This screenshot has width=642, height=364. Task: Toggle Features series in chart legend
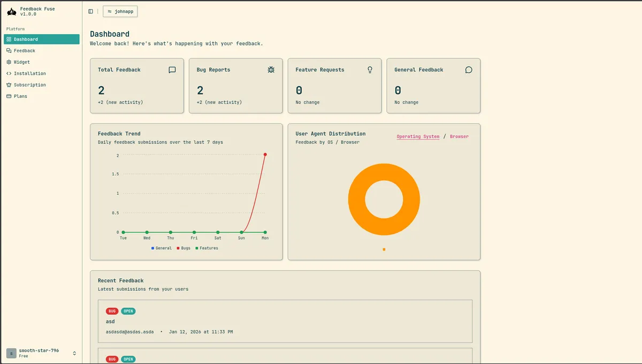tap(207, 248)
